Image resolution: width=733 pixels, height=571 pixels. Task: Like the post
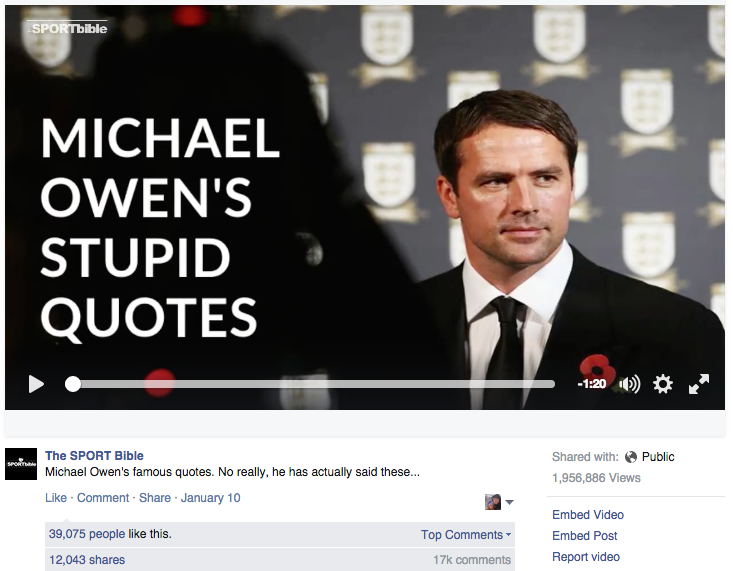pyautogui.click(x=56, y=498)
